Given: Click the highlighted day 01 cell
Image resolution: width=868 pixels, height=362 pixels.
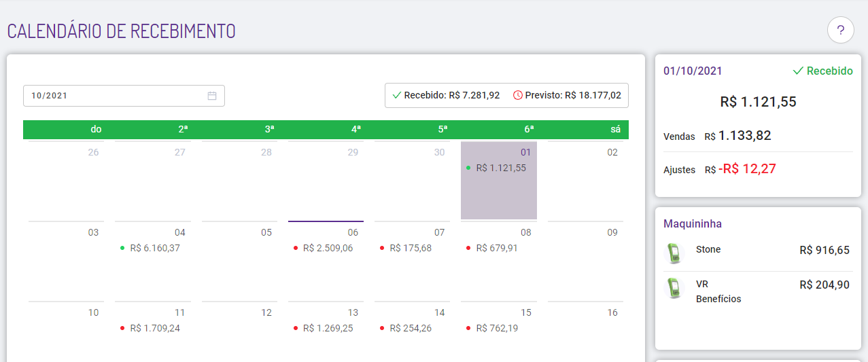Looking at the screenshot, I should [x=499, y=181].
